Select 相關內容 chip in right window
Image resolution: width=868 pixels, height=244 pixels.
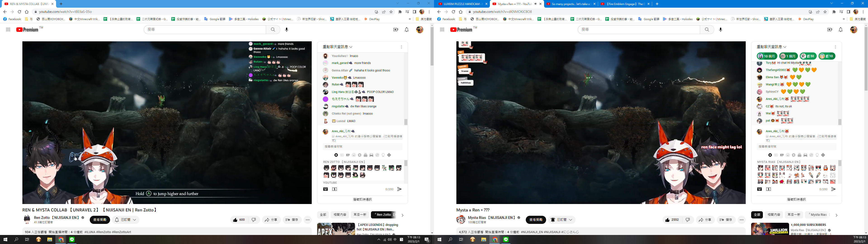click(773, 215)
